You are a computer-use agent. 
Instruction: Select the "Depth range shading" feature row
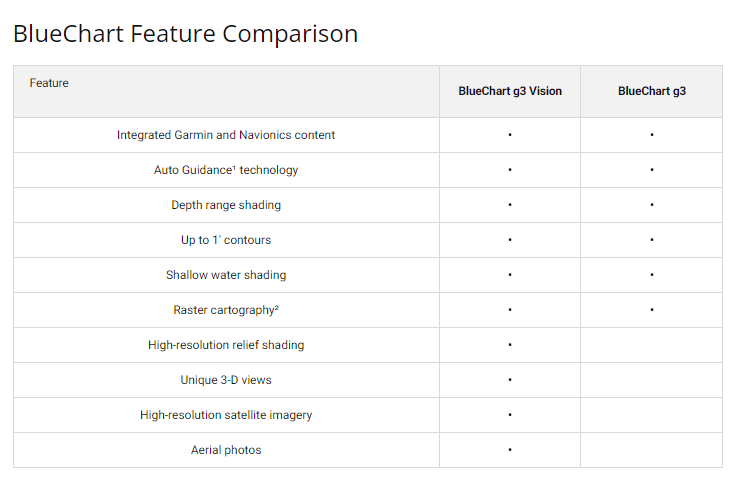pos(226,205)
